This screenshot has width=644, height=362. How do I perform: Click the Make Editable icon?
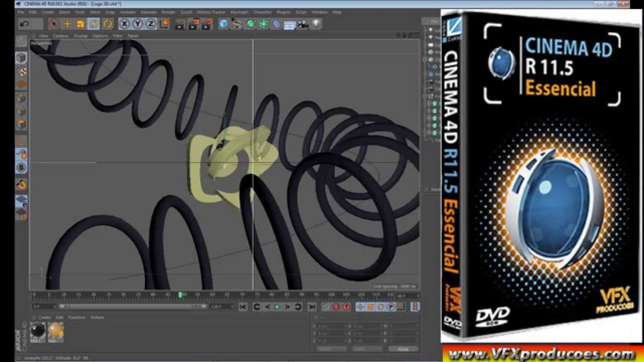[x=21, y=41]
